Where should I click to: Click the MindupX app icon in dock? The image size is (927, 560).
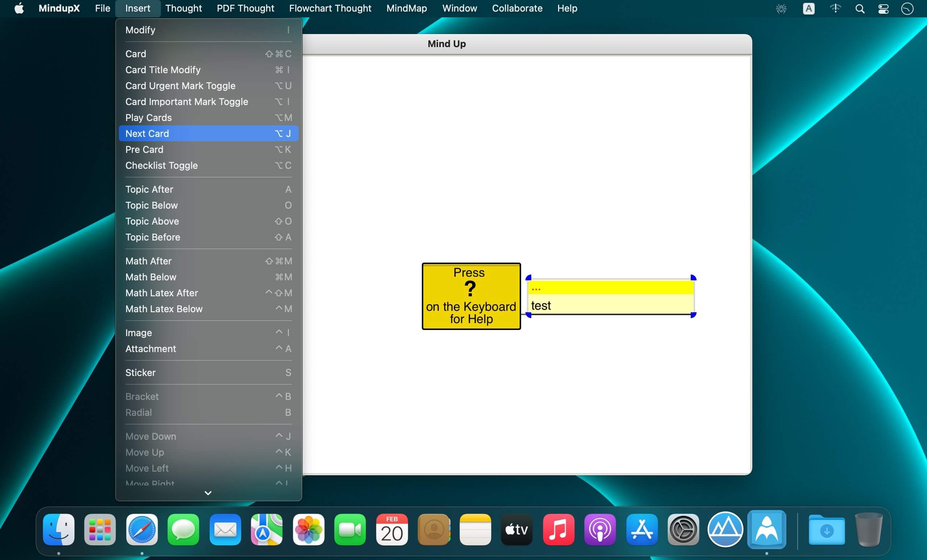(767, 529)
